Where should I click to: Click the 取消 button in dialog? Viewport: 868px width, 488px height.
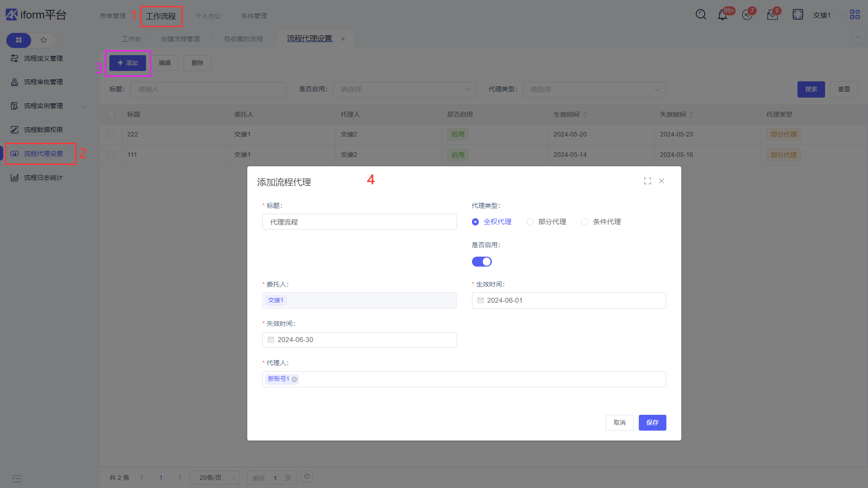coord(619,422)
